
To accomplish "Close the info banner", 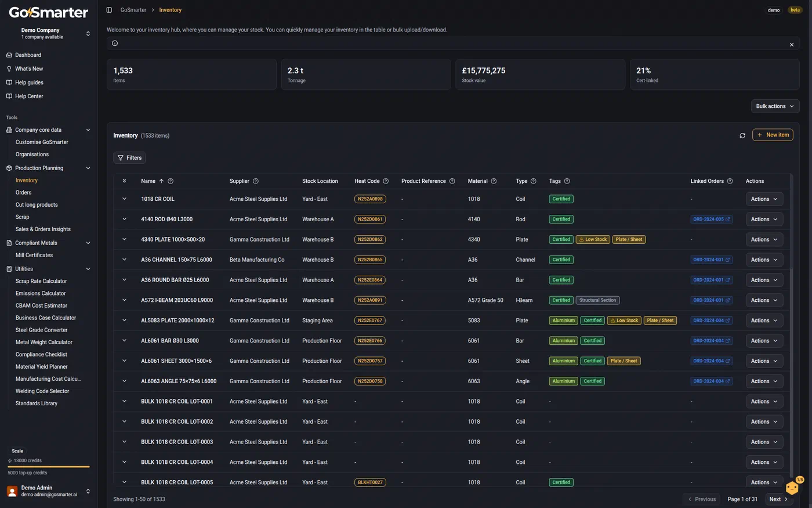I will point(792,44).
